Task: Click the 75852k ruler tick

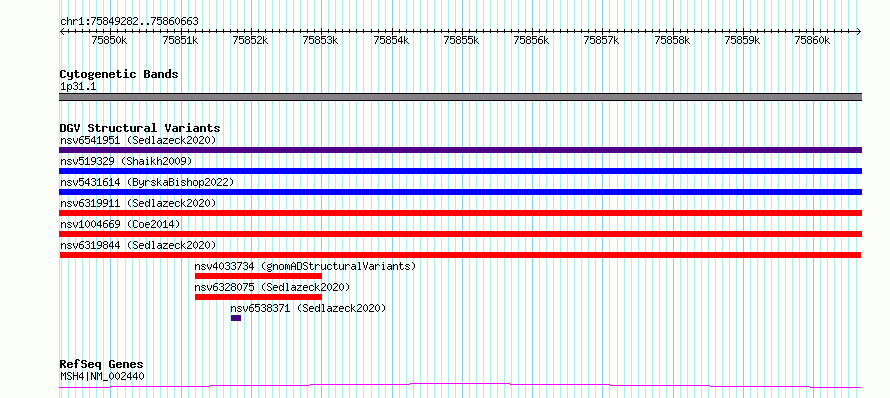Action: coord(251,40)
